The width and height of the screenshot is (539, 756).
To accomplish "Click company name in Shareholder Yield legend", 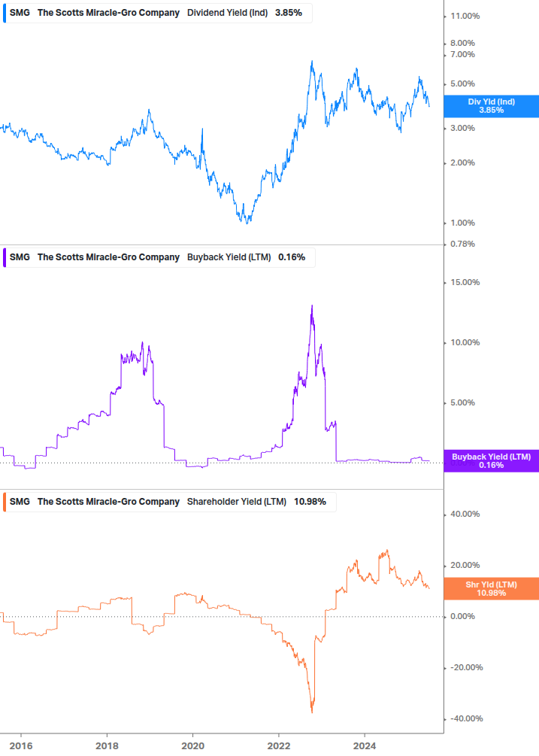I will [108, 502].
